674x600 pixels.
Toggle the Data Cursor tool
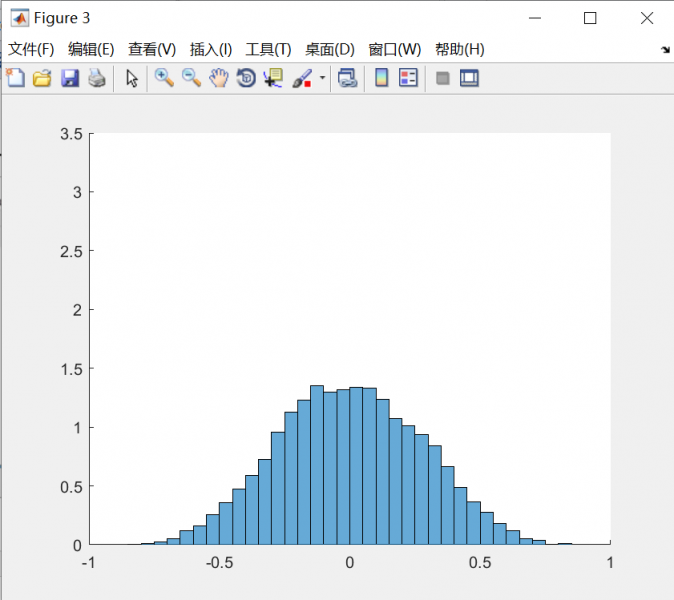[x=272, y=78]
